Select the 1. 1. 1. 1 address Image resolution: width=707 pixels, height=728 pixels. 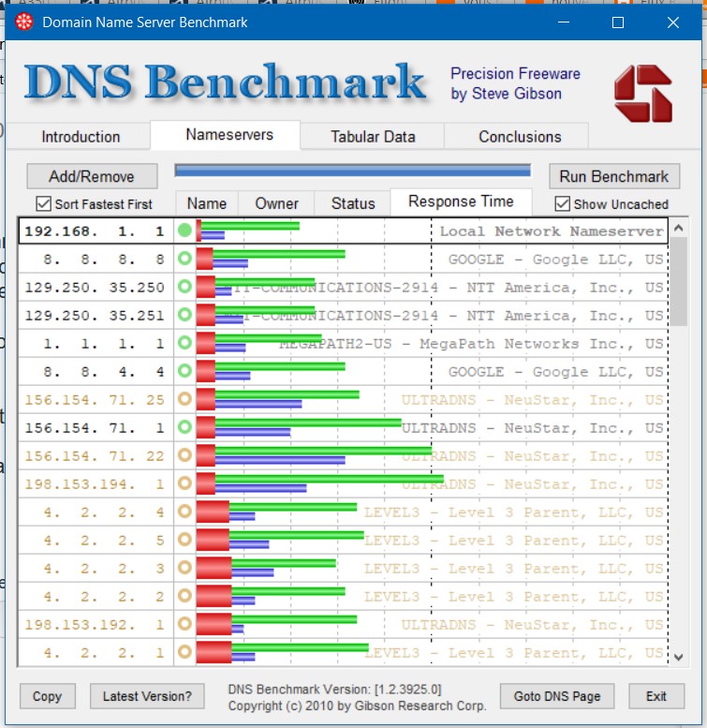(104, 343)
